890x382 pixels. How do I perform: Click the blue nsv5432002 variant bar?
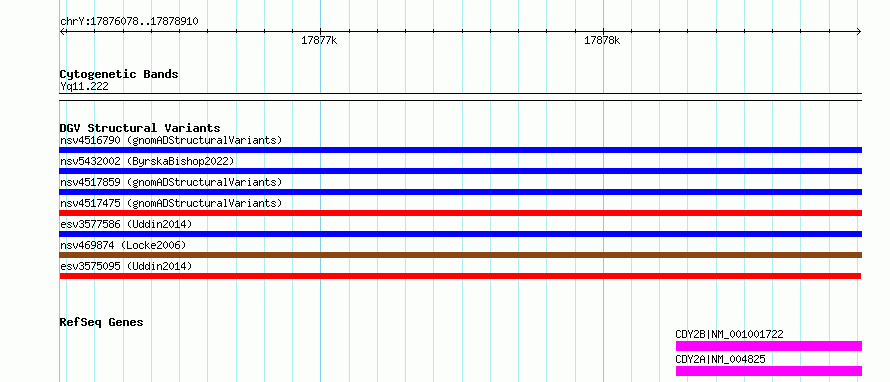(460, 171)
